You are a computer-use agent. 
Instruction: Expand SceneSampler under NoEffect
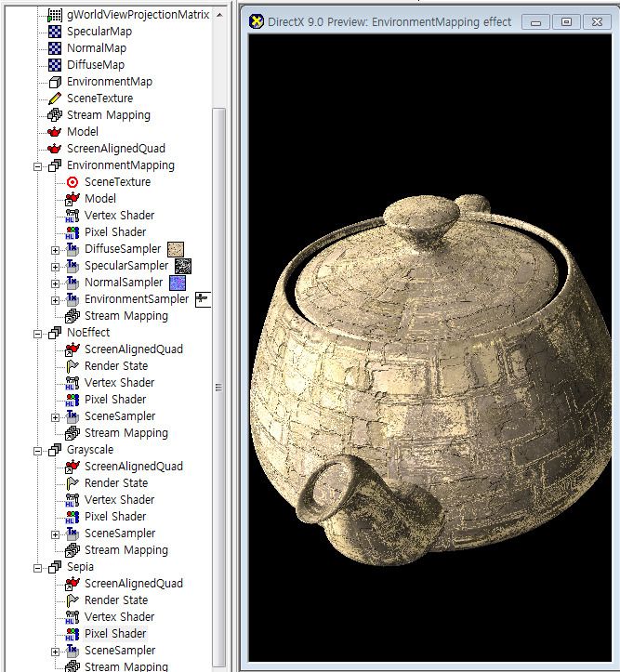point(55,417)
